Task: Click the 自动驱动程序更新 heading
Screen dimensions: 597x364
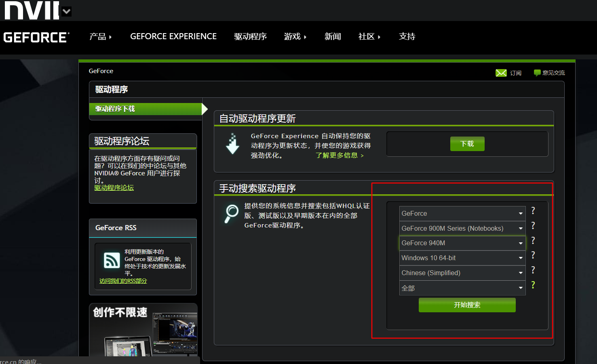Action: click(257, 119)
